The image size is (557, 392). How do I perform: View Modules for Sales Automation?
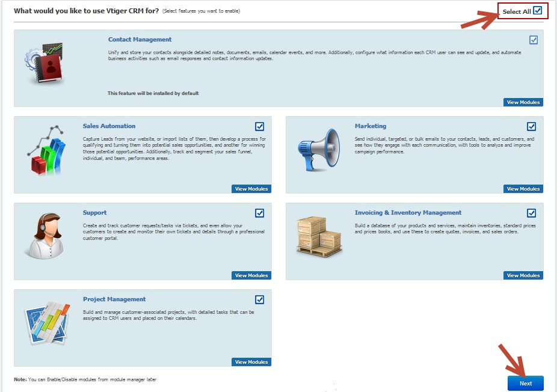[x=251, y=189]
